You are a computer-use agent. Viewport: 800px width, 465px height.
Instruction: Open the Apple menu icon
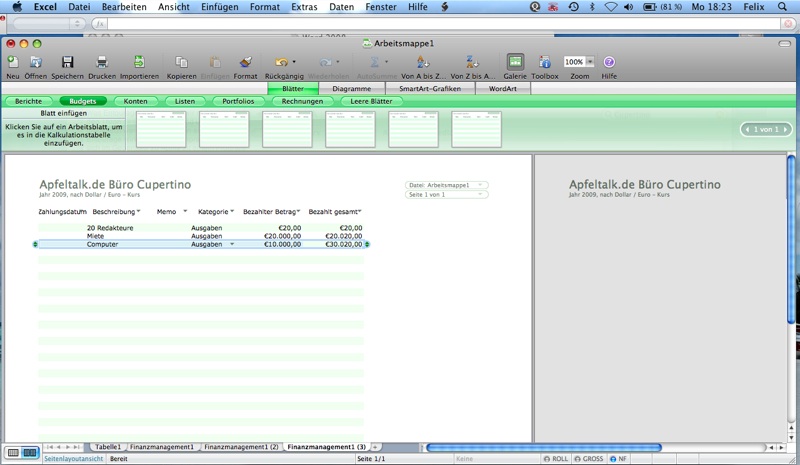coord(17,7)
